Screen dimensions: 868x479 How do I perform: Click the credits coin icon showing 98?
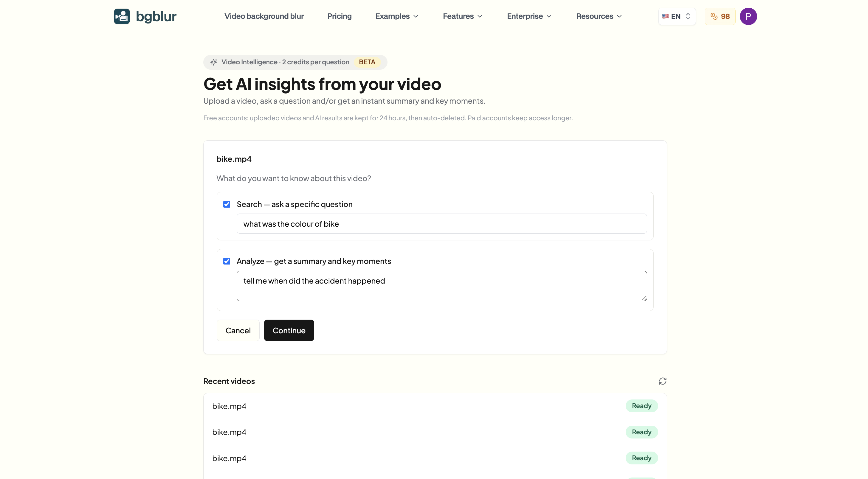coord(714,16)
